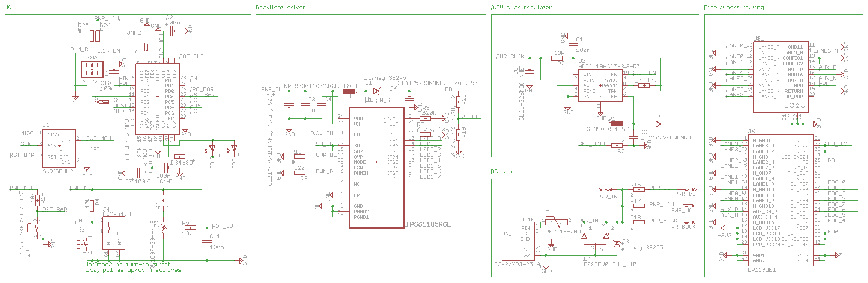Screen dimensions: 868x283
Task: Click the 'IRQ_BAR' net label on ATTINY
Action: tap(202, 89)
